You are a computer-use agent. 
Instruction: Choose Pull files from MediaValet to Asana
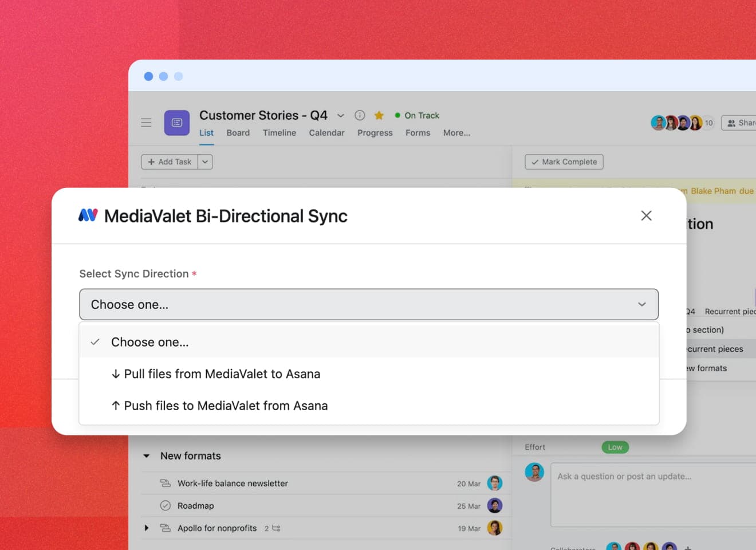pos(369,374)
